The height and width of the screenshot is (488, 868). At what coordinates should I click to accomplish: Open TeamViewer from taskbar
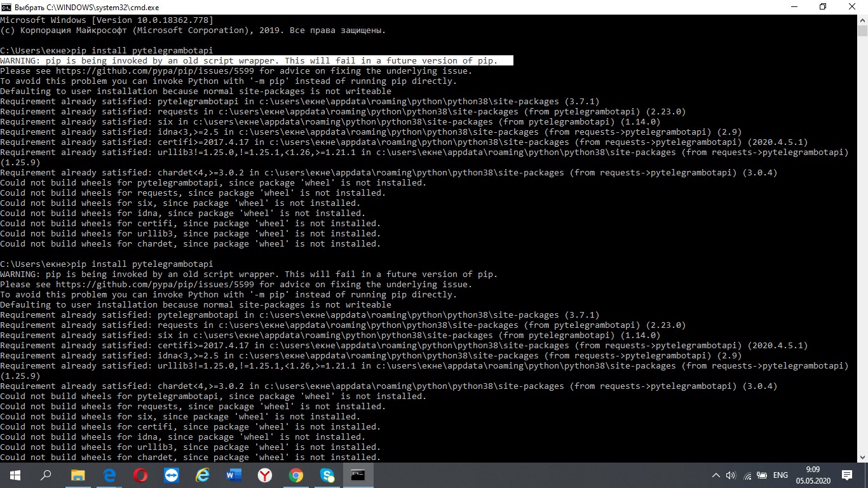click(172, 475)
